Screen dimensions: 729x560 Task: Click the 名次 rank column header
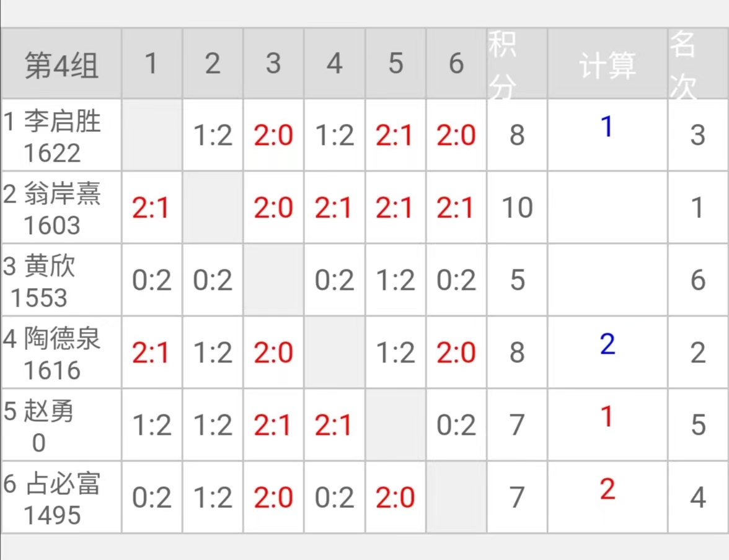coord(697,64)
